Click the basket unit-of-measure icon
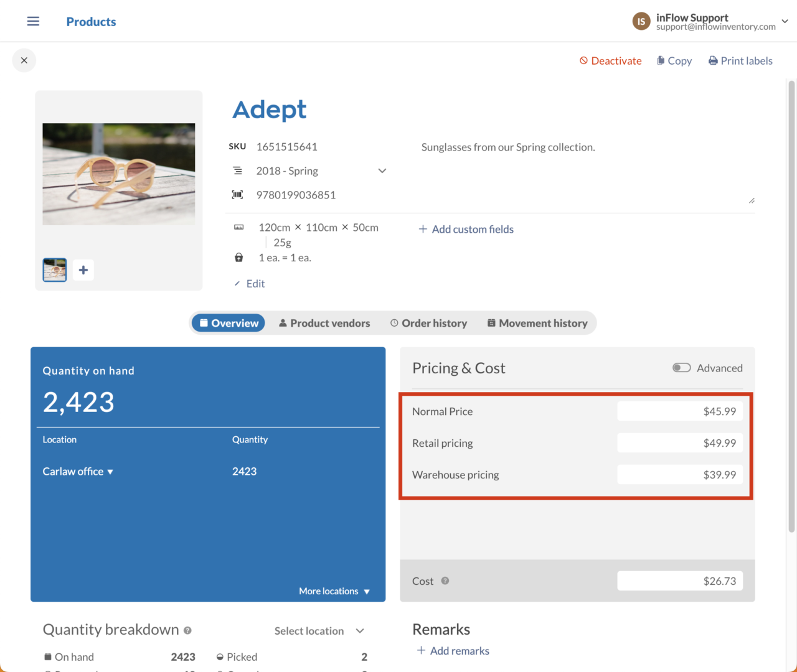Screen dimensions: 797x672 238,257
